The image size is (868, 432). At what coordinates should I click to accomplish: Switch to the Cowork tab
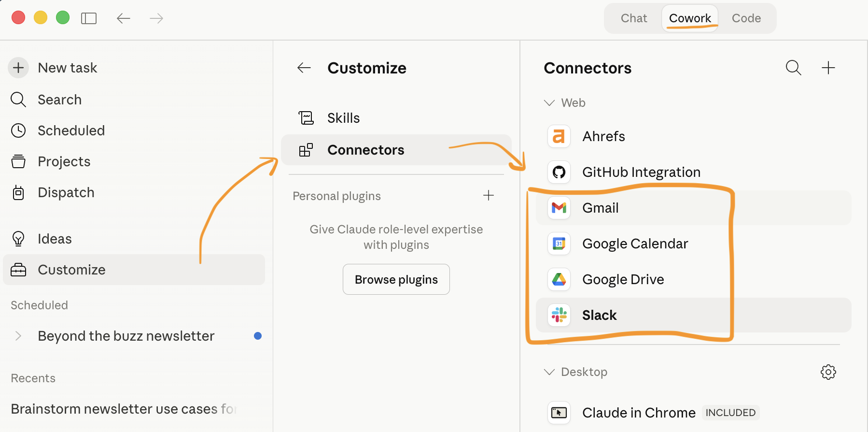pos(690,18)
